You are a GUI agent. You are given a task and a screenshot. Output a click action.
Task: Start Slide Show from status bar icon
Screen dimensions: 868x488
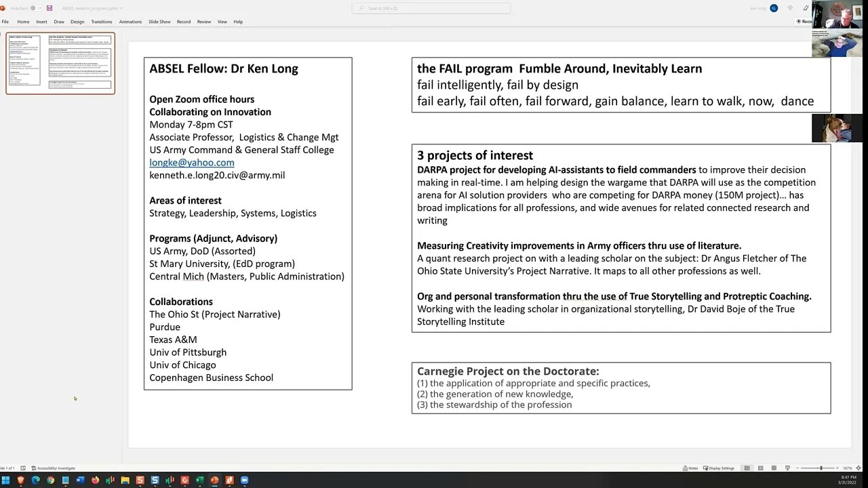[x=787, y=468]
